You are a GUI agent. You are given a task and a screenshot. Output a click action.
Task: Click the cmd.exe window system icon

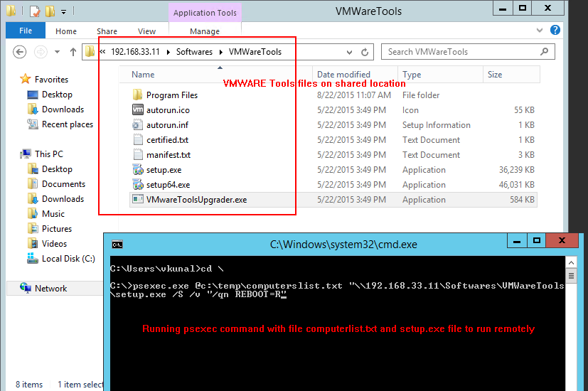(x=117, y=245)
